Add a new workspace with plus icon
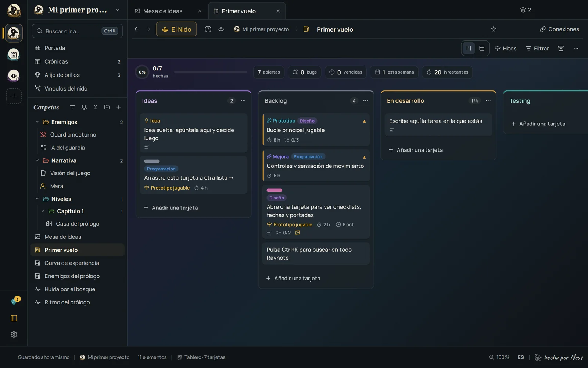 tap(14, 96)
